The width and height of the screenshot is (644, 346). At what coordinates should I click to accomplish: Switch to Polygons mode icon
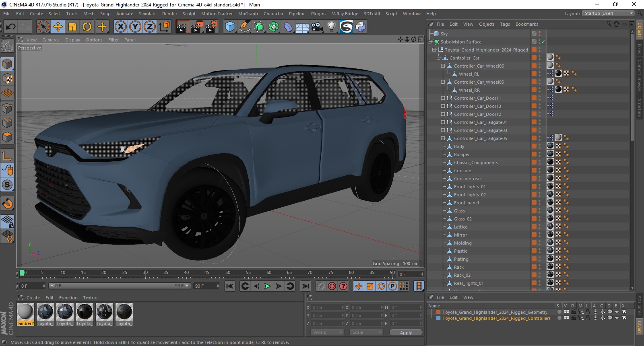[x=7, y=137]
